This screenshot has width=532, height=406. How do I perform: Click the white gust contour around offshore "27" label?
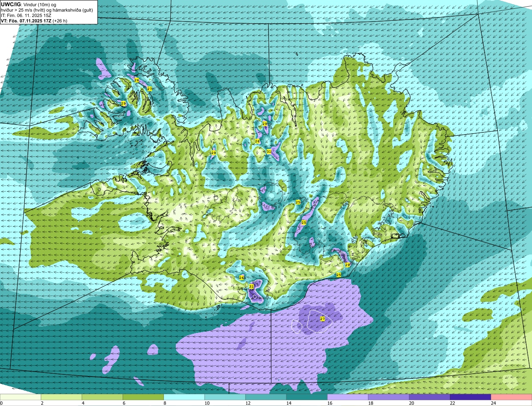tap(320, 322)
